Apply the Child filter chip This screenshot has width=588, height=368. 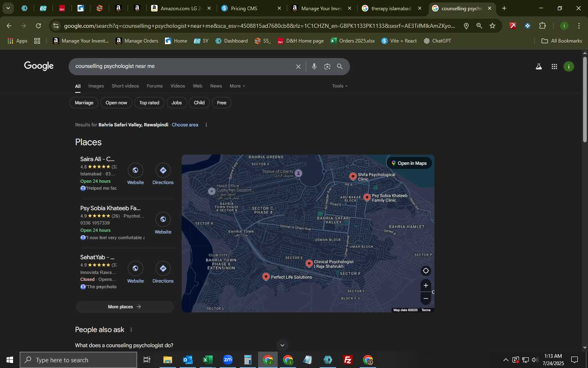[x=199, y=103]
